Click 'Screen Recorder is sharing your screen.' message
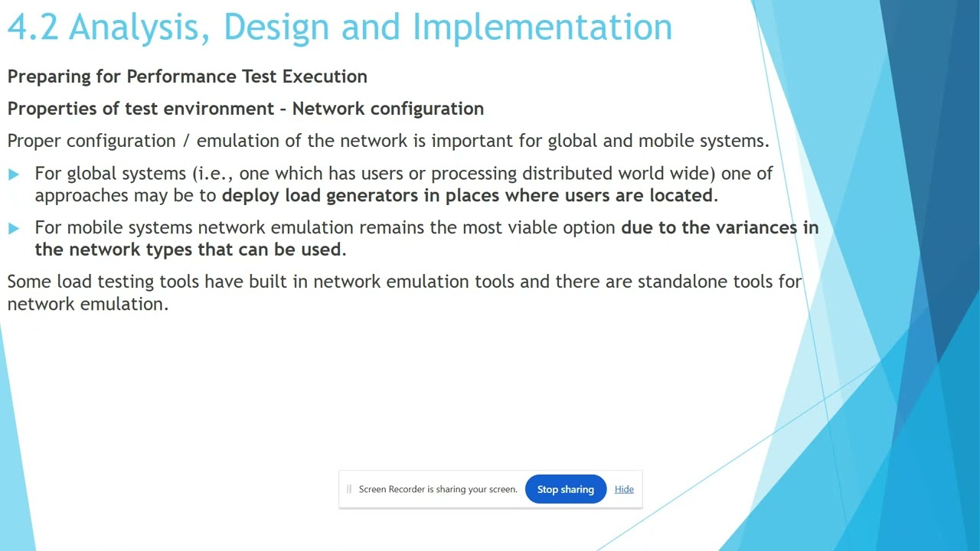Image resolution: width=980 pixels, height=551 pixels. (438, 489)
